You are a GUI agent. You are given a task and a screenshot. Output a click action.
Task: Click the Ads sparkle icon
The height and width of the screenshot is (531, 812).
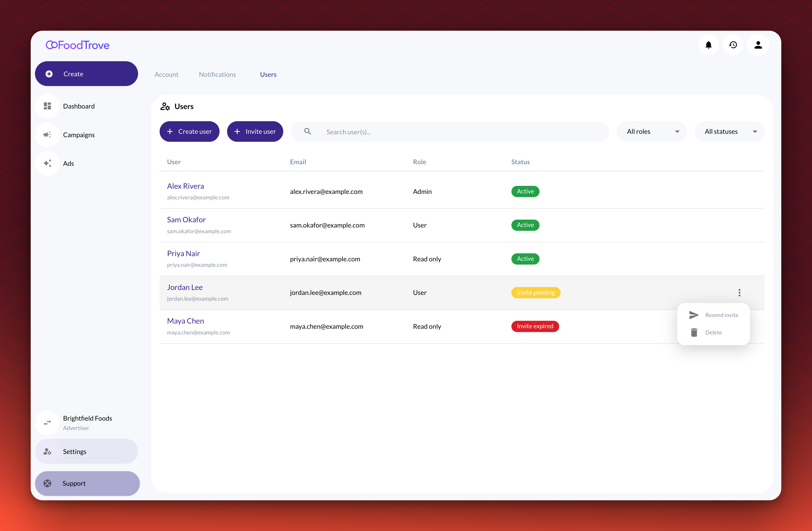47,163
